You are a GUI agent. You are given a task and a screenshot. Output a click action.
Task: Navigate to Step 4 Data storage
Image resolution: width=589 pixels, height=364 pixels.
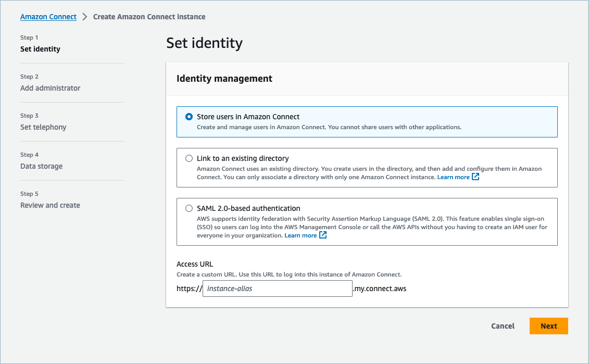[41, 166]
